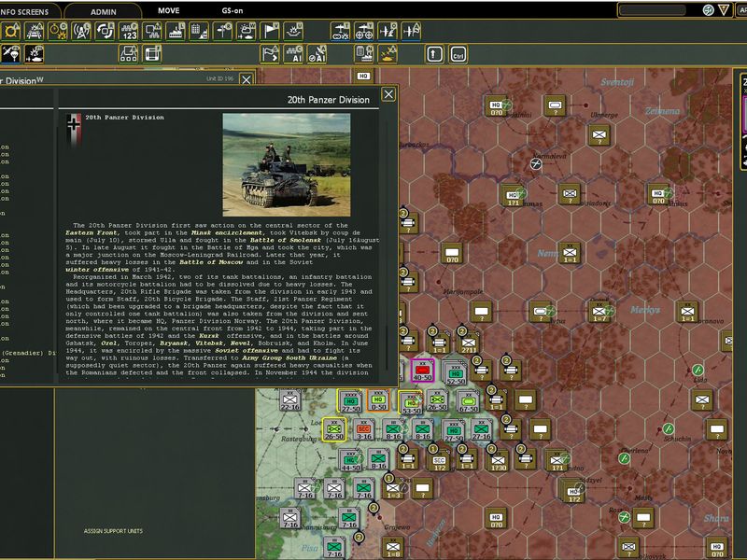Click the film frame icon

(x=152, y=54)
